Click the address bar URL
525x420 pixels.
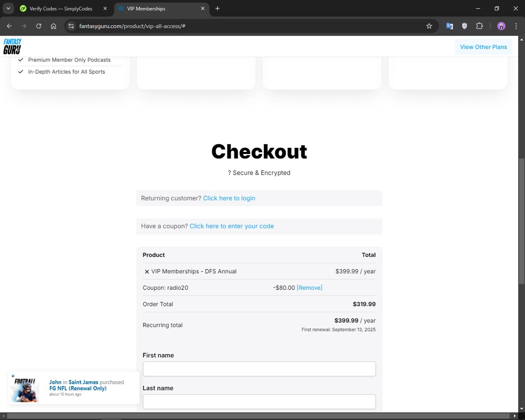[132, 26]
